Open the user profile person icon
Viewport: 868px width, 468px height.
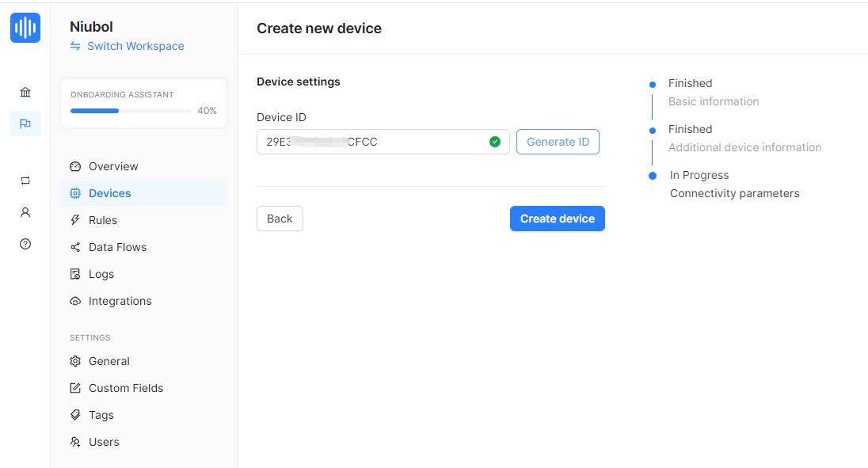(25, 211)
